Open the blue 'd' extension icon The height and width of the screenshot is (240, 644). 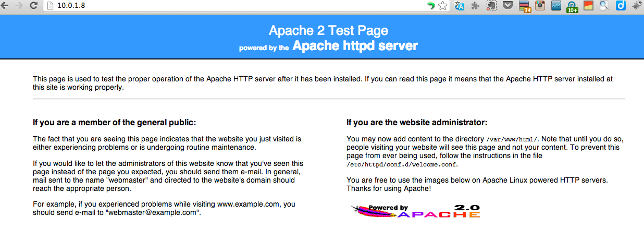(621, 6)
